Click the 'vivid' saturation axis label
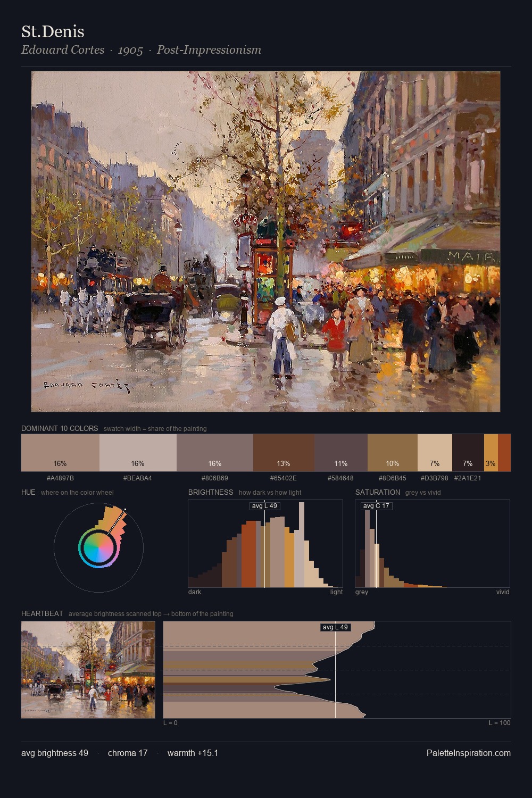Image resolution: width=532 pixels, height=798 pixels. pyautogui.click(x=503, y=592)
